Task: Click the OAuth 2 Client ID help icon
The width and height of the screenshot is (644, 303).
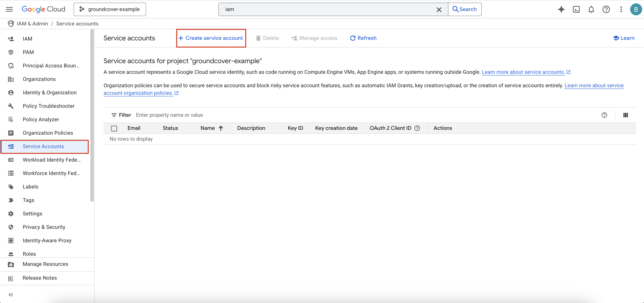Action: [417, 128]
